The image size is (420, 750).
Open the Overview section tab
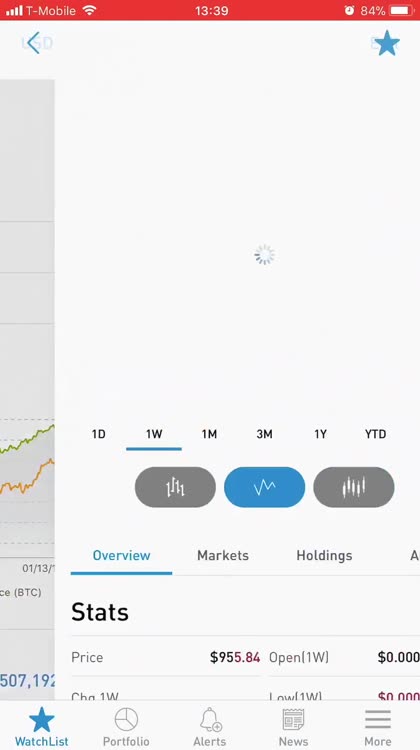click(122, 555)
